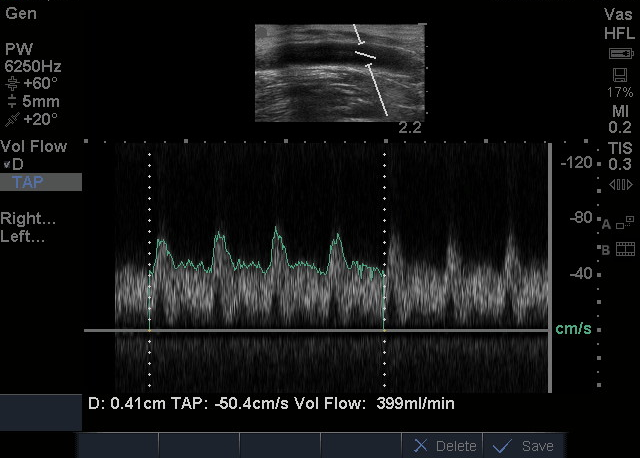Click the D: 0.41cm measurement text

click(x=127, y=404)
